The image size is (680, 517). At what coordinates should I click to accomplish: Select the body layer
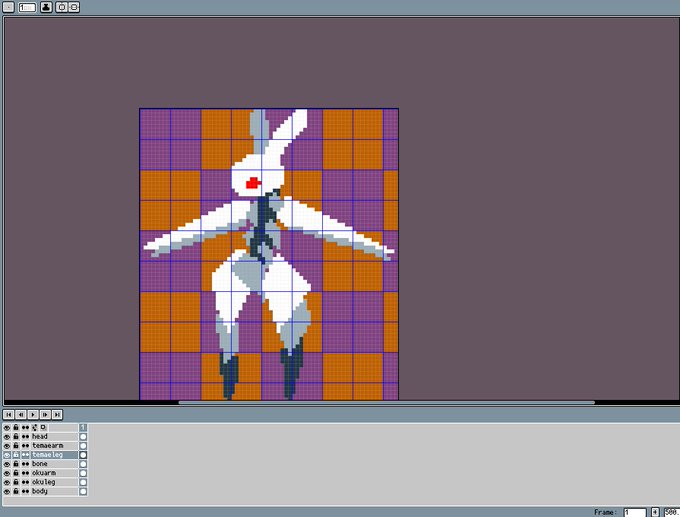pyautogui.click(x=54, y=491)
